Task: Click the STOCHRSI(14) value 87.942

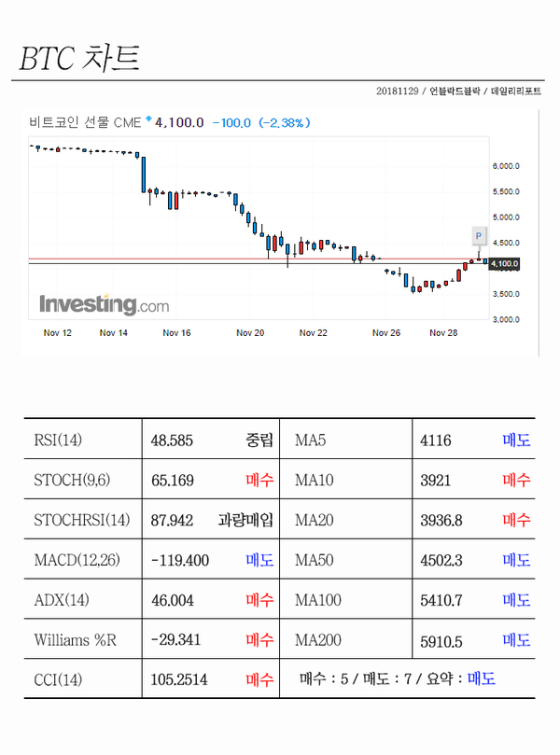Action: click(x=172, y=521)
